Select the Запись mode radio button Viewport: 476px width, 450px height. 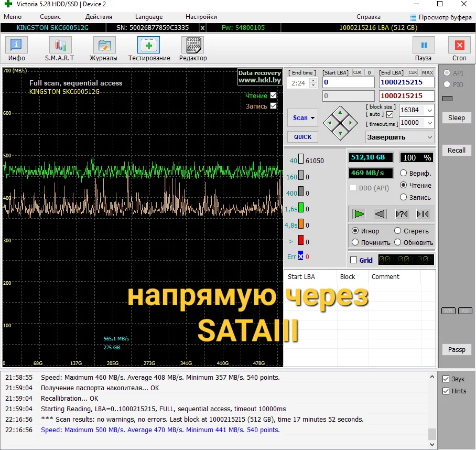point(403,197)
